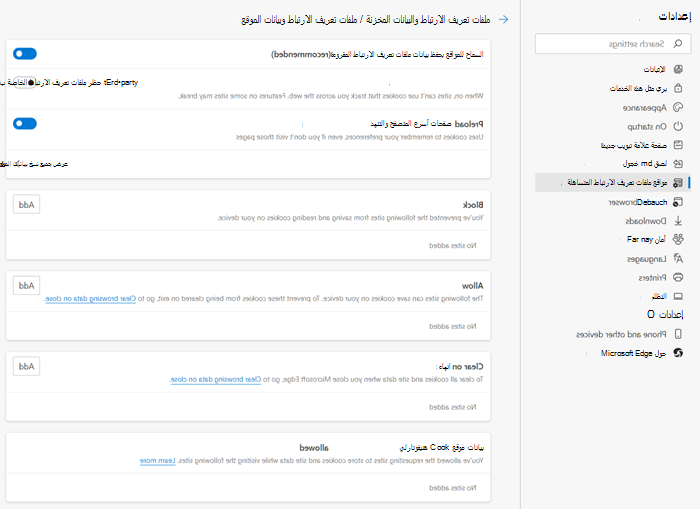This screenshot has width=700, height=509.
Task: Click the Clear on exit heading
Action: pos(460,367)
